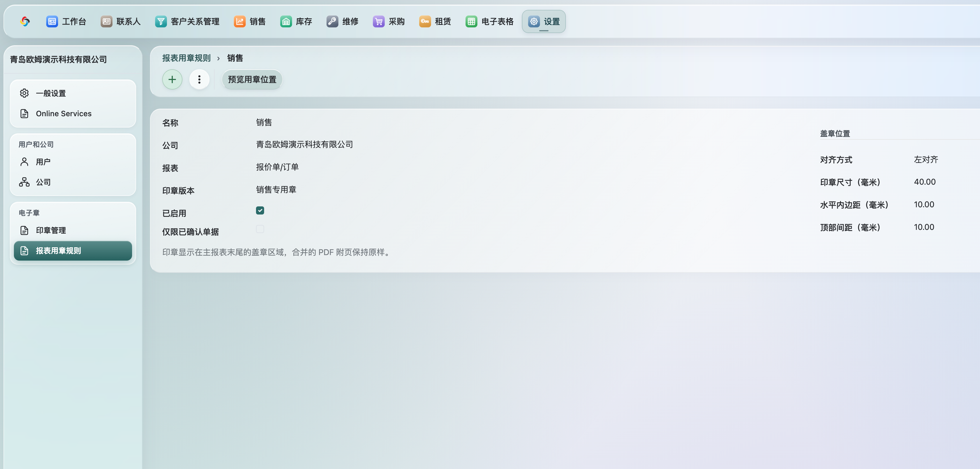Click the 盖章位置 section heading
The width and height of the screenshot is (980, 469).
[835, 134]
